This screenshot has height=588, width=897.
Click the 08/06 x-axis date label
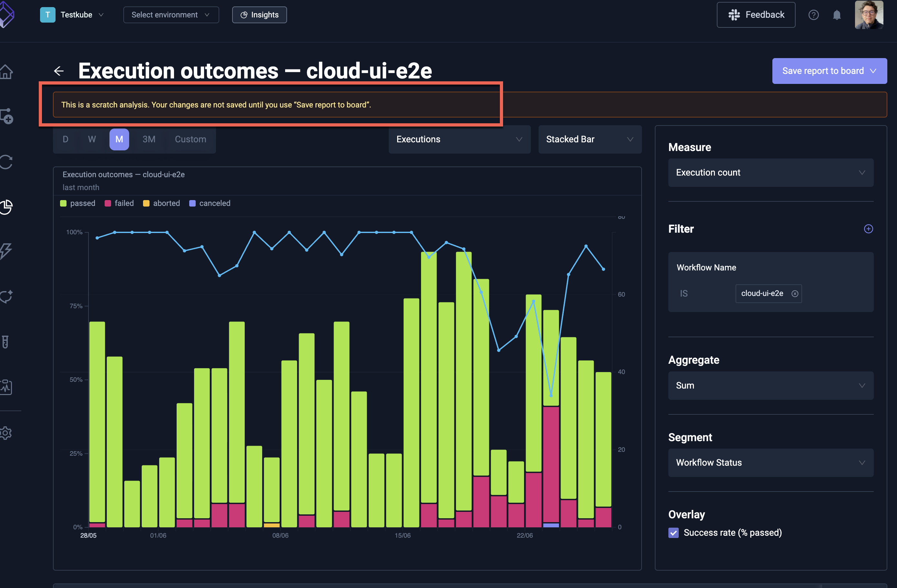tap(280, 535)
